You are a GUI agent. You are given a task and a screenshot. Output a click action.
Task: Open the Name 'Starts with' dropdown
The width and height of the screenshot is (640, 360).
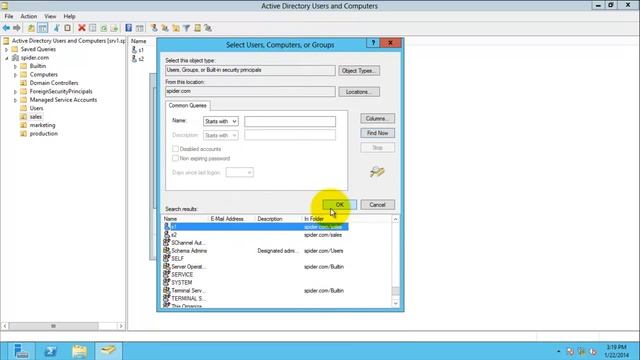click(x=220, y=121)
